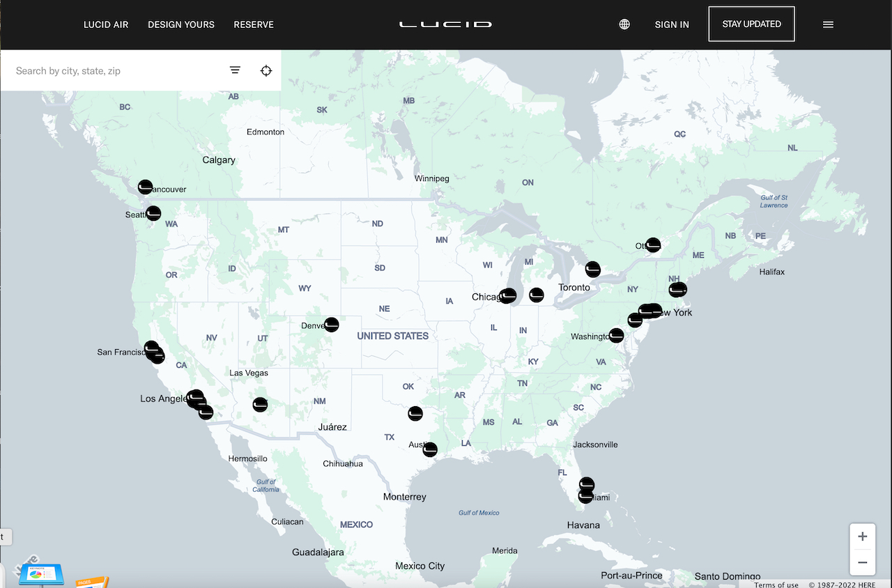892x588 pixels.
Task: Zoom in on the map
Action: [863, 536]
